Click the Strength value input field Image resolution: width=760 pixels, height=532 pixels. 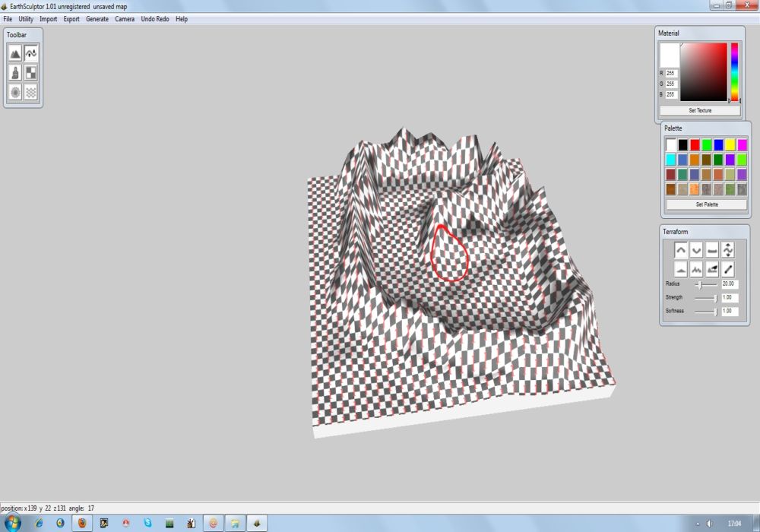729,298
